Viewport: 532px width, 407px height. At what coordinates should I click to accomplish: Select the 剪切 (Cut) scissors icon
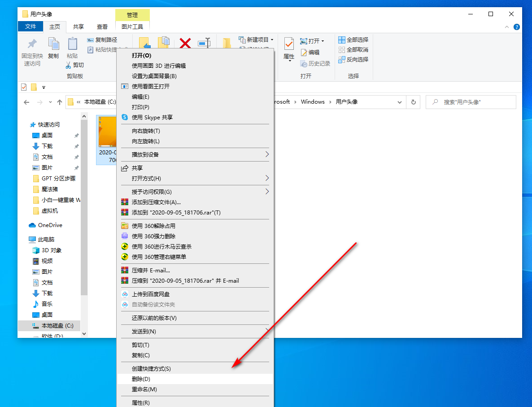(x=68, y=65)
